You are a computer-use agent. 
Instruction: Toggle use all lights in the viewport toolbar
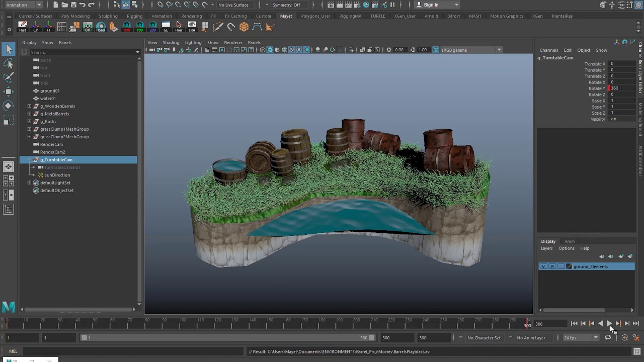299,50
